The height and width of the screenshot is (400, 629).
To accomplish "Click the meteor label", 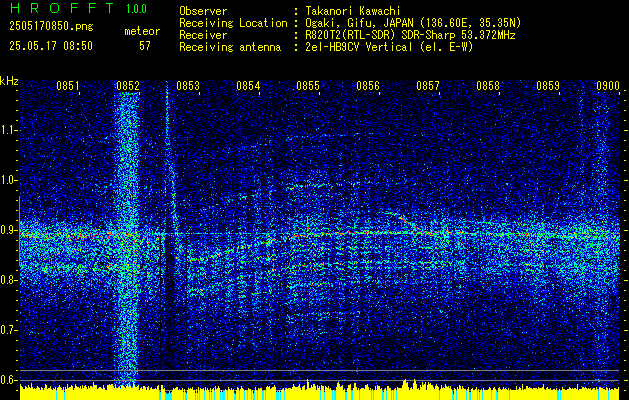I will [142, 31].
